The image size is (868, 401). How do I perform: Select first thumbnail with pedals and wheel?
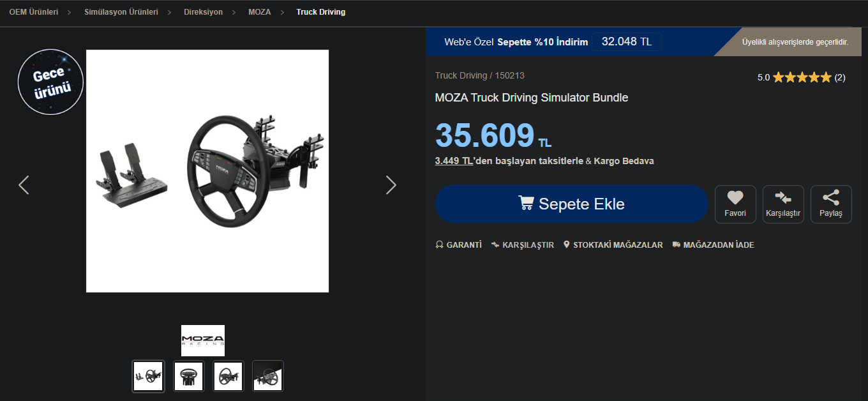[148, 376]
